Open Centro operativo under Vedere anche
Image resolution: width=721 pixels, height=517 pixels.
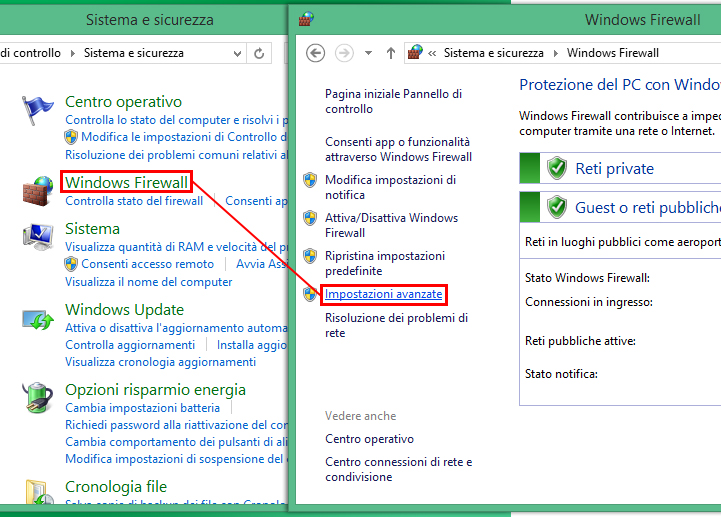pos(369,439)
